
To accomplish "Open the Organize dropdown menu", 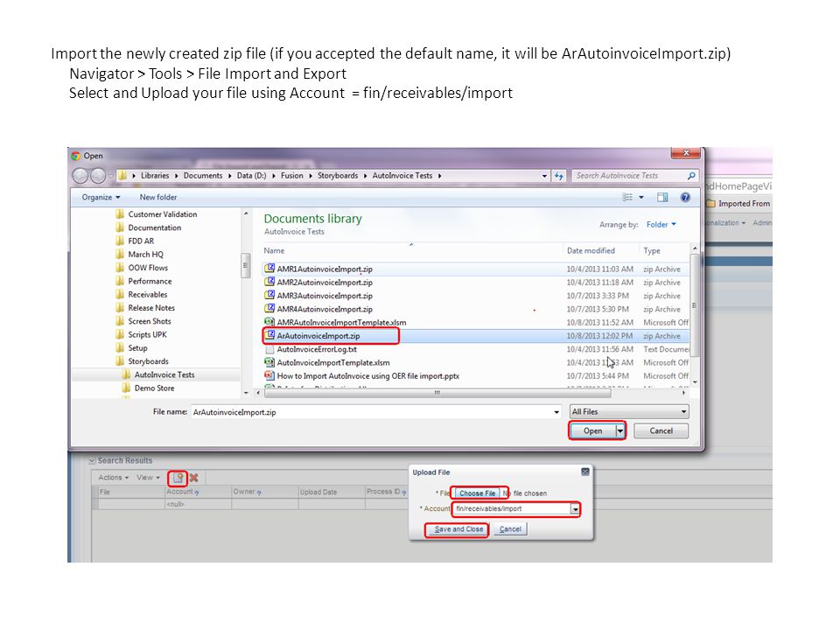I will tap(101, 197).
